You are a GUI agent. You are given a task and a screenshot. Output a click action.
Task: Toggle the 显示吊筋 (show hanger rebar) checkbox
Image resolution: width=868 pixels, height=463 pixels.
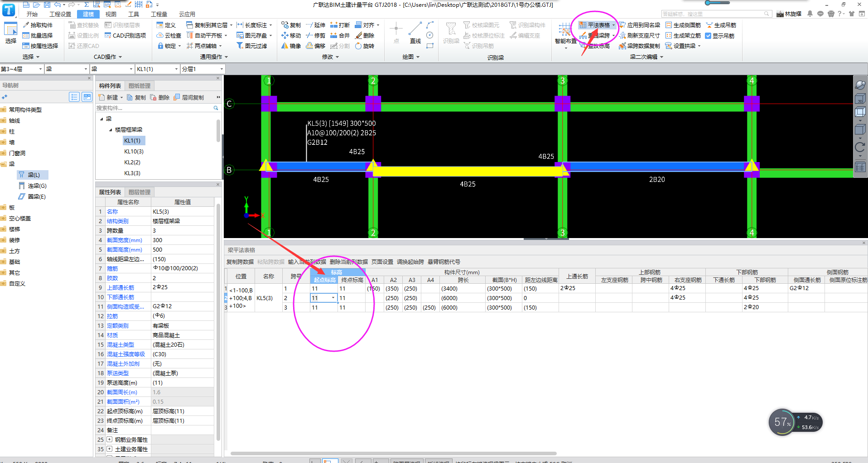[x=708, y=36]
